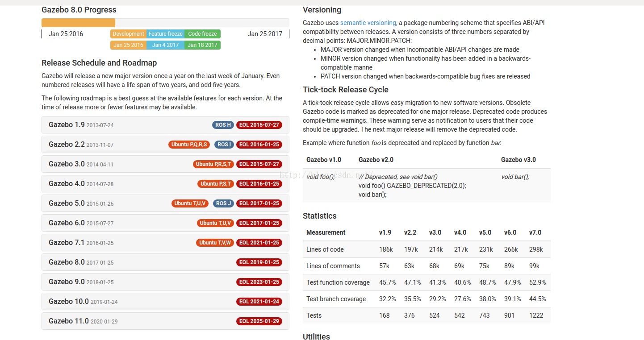Click the Lines of comments row label
Screen dimensions: 644x340
pos(333,266)
